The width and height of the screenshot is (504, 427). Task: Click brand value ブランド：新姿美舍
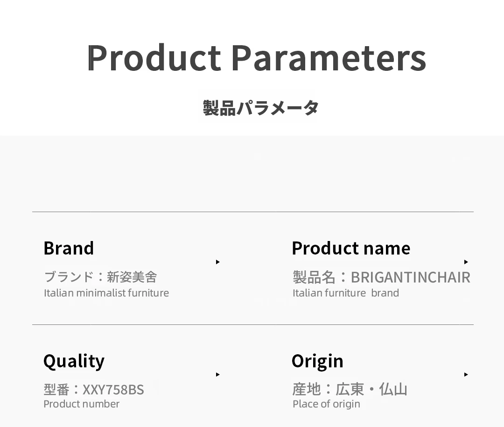point(100,277)
